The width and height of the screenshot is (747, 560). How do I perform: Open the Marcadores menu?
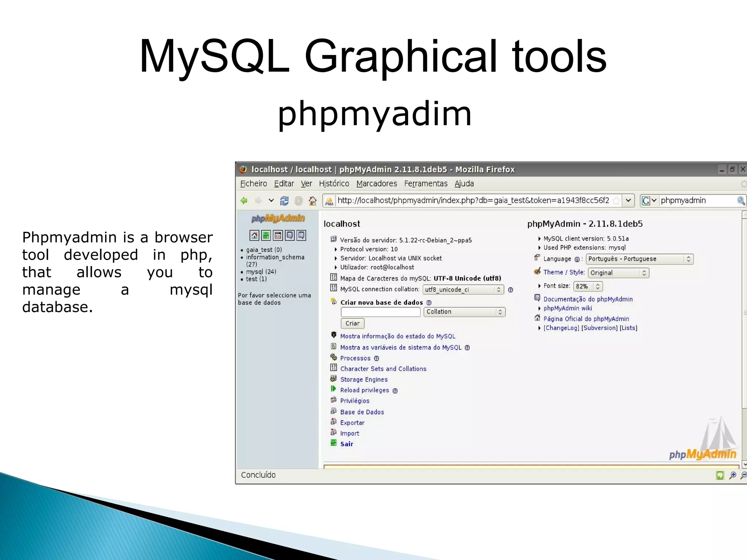tap(377, 183)
